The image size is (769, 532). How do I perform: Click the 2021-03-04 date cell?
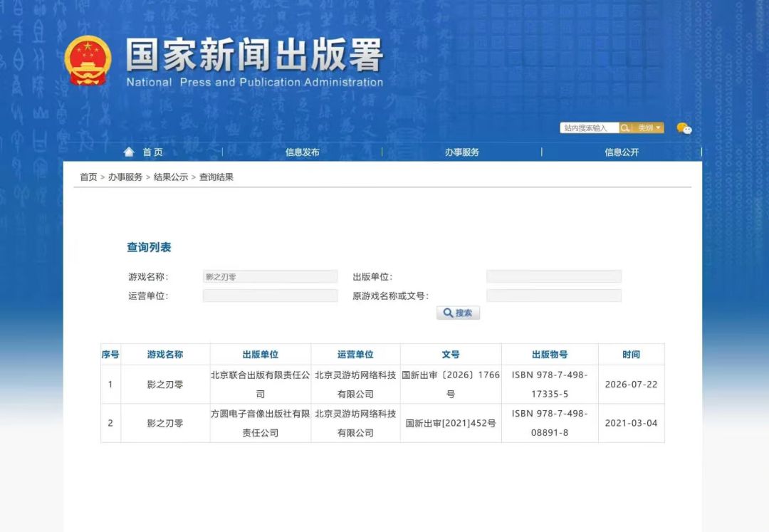(631, 423)
